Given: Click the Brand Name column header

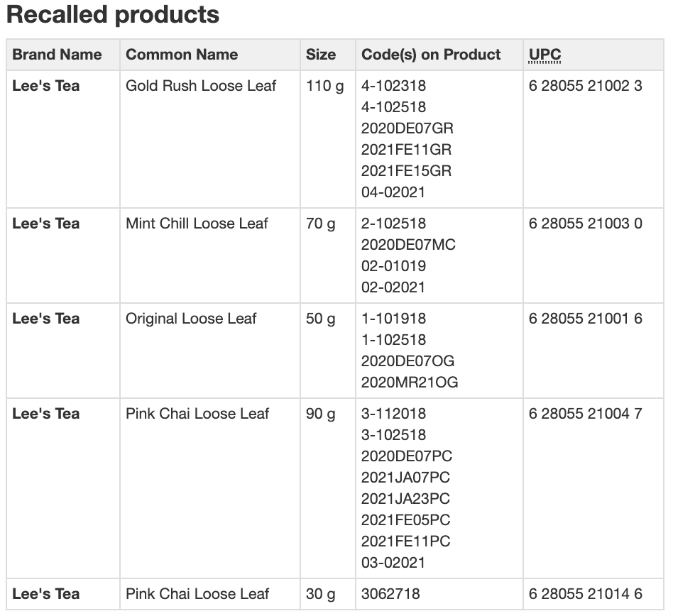Looking at the screenshot, I should 57,55.
